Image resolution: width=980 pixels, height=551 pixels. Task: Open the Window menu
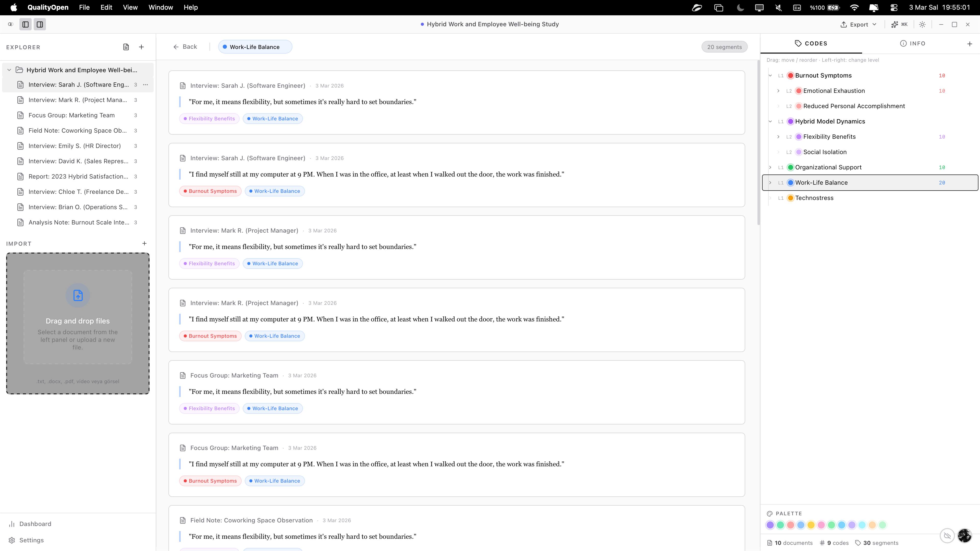point(161,8)
